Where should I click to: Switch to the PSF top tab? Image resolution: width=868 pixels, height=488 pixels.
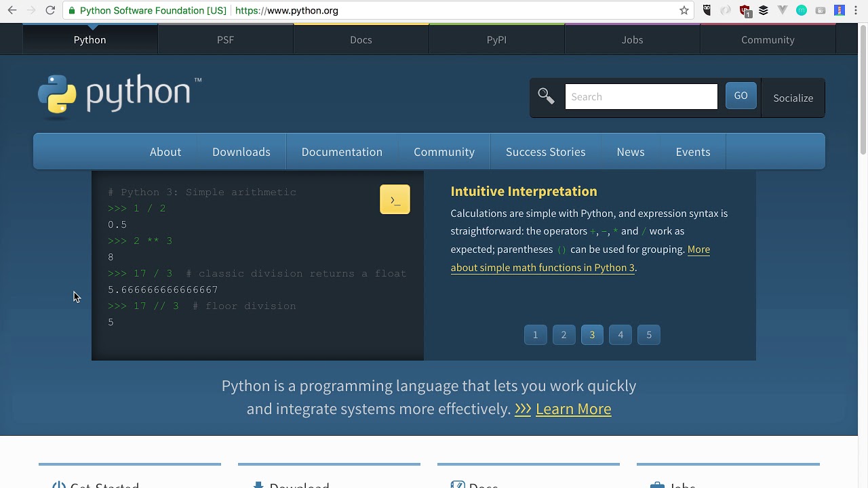[x=225, y=39]
